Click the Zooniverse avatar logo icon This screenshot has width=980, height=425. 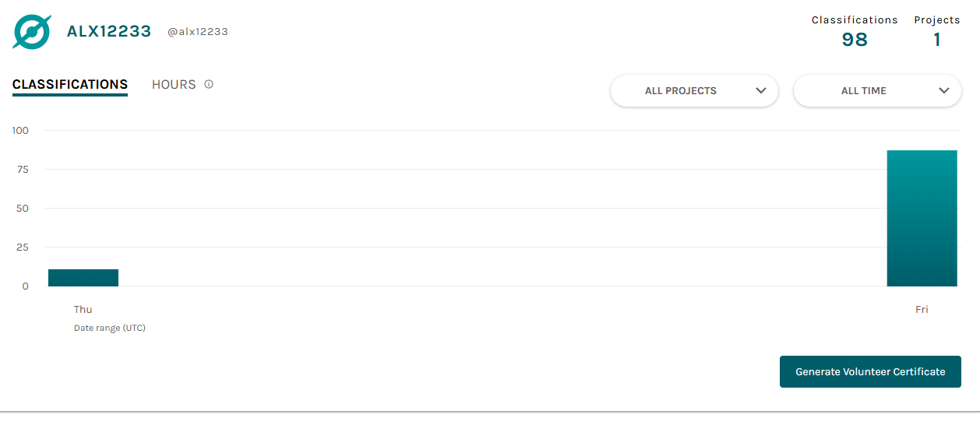32,32
